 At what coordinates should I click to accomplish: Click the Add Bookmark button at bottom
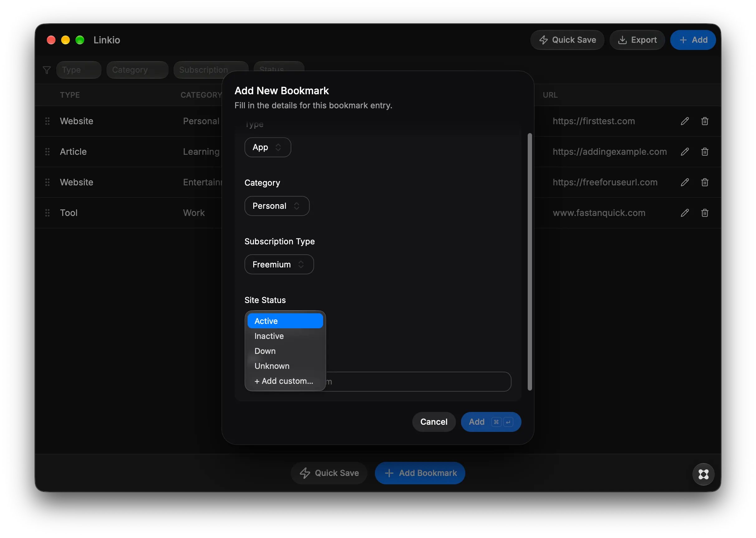[x=420, y=473]
